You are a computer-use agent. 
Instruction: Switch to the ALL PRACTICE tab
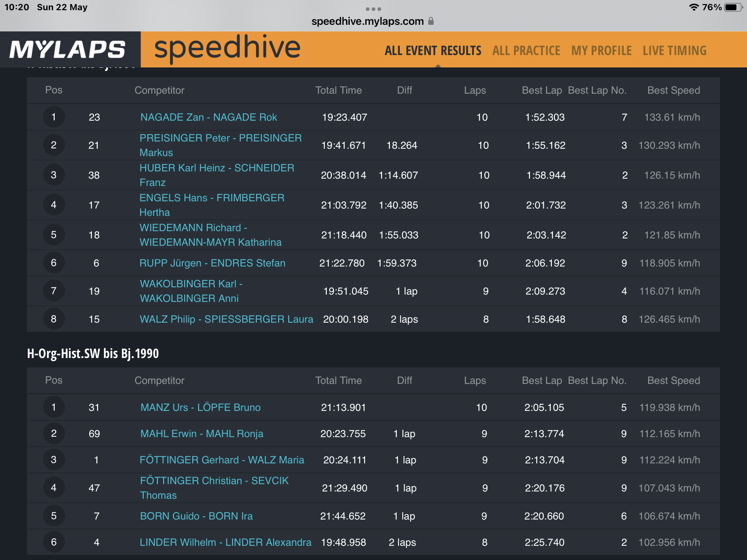[526, 51]
